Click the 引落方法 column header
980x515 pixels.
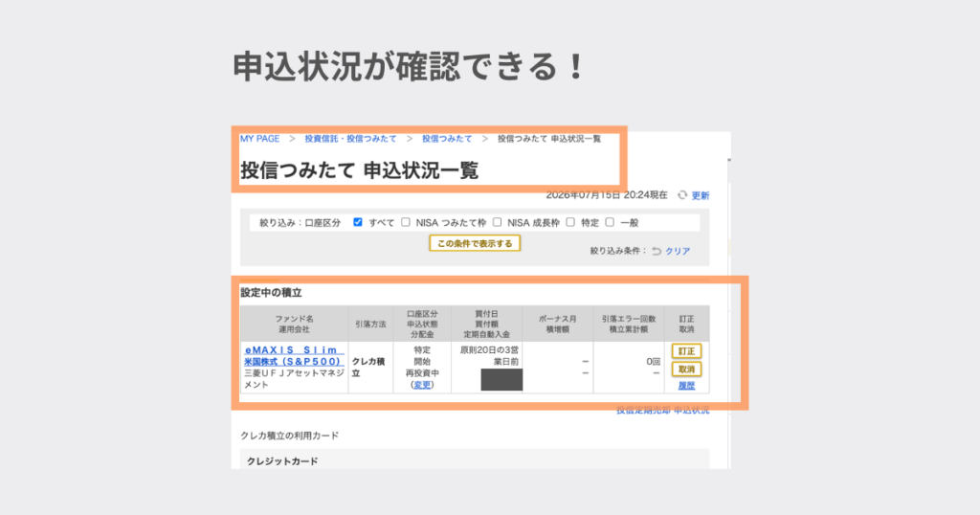click(370, 324)
